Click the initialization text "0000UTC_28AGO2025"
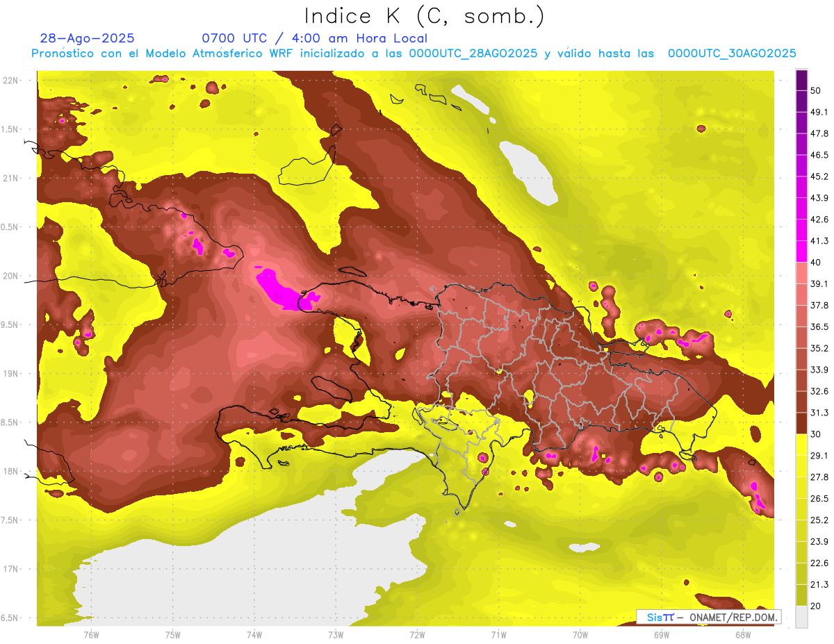834x644 pixels. [x=473, y=53]
